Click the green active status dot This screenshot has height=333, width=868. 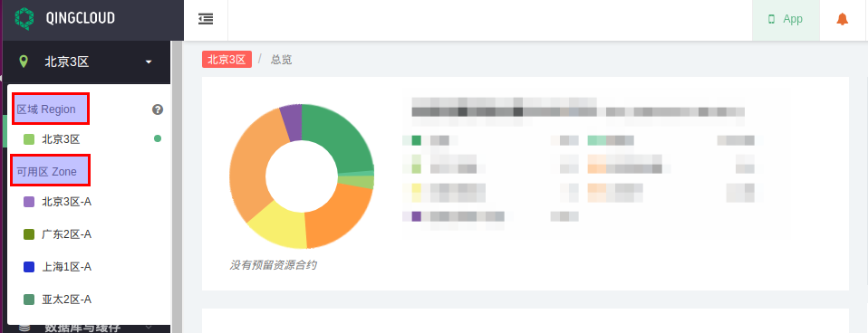(158, 138)
